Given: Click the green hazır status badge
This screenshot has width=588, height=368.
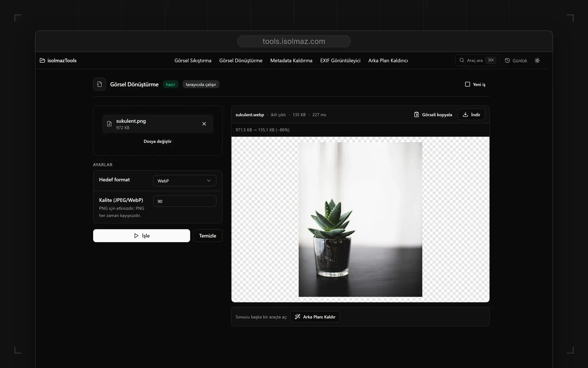Looking at the screenshot, I should coord(171,84).
